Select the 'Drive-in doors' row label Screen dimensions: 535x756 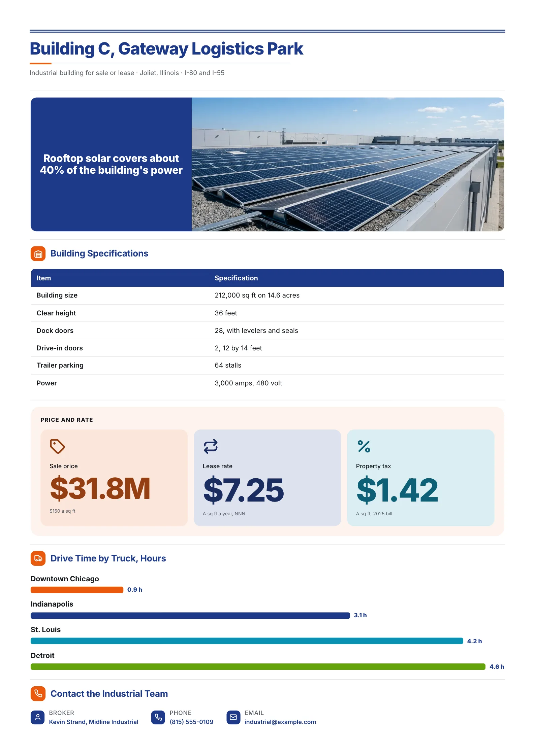[x=60, y=348]
